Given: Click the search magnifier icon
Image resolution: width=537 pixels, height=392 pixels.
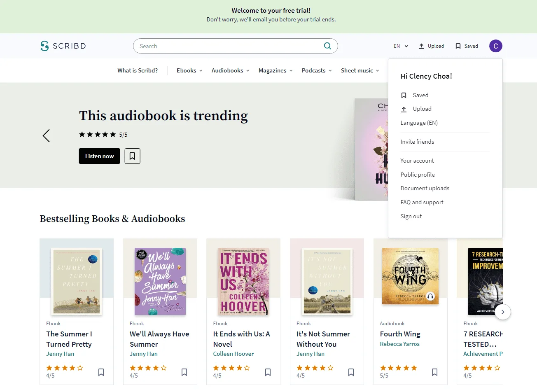Looking at the screenshot, I should click(x=327, y=46).
